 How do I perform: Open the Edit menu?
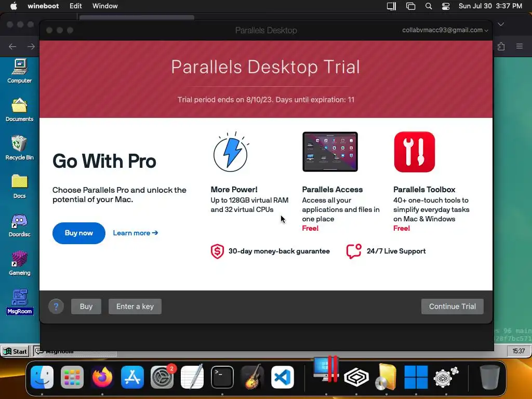pos(76,6)
